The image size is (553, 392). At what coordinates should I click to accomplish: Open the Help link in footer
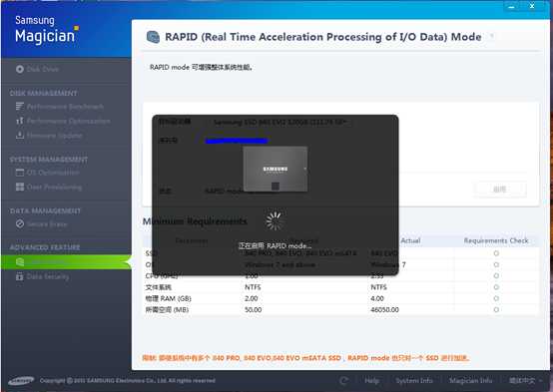point(371,380)
